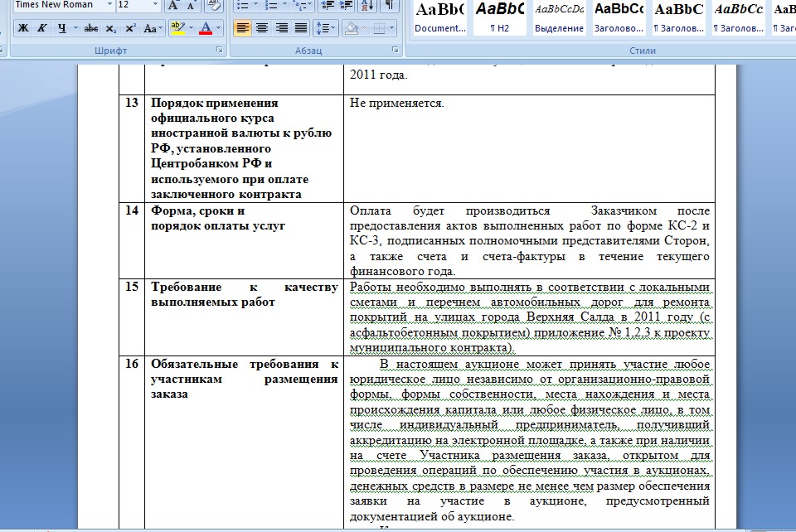Align text to the right
Image resolution: width=796 pixels, height=532 pixels.
(281, 28)
